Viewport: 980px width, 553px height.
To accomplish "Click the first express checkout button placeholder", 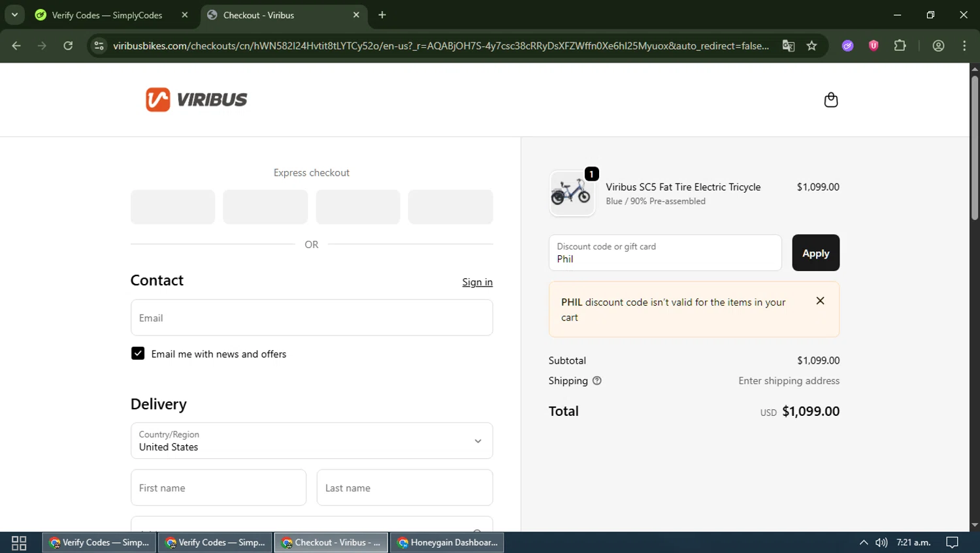I will point(172,207).
